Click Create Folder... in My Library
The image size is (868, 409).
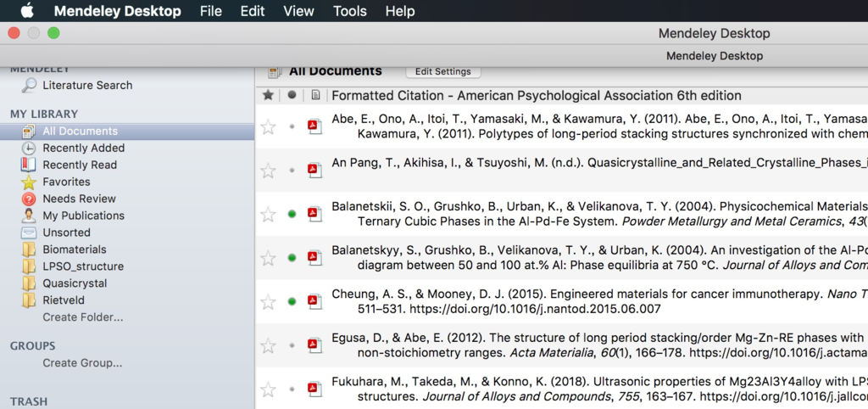pos(83,317)
